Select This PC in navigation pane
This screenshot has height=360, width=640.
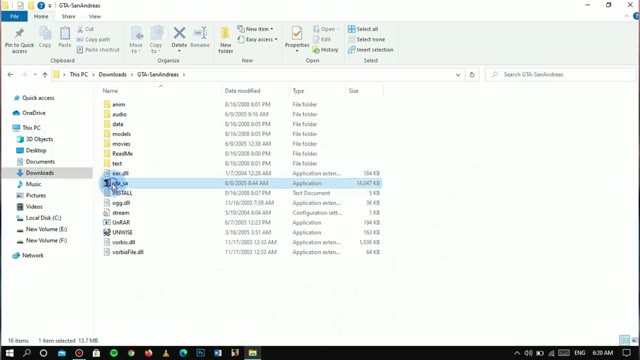[27, 128]
